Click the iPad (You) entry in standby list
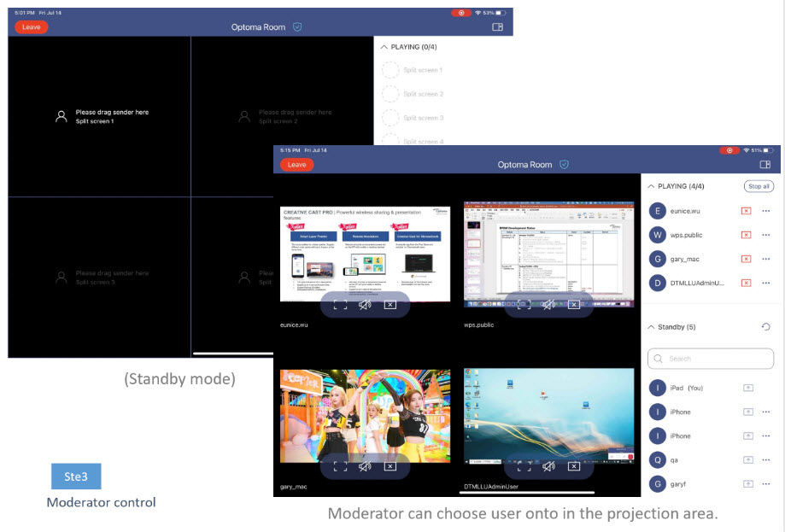The height and width of the screenshot is (532, 785). click(x=711, y=388)
